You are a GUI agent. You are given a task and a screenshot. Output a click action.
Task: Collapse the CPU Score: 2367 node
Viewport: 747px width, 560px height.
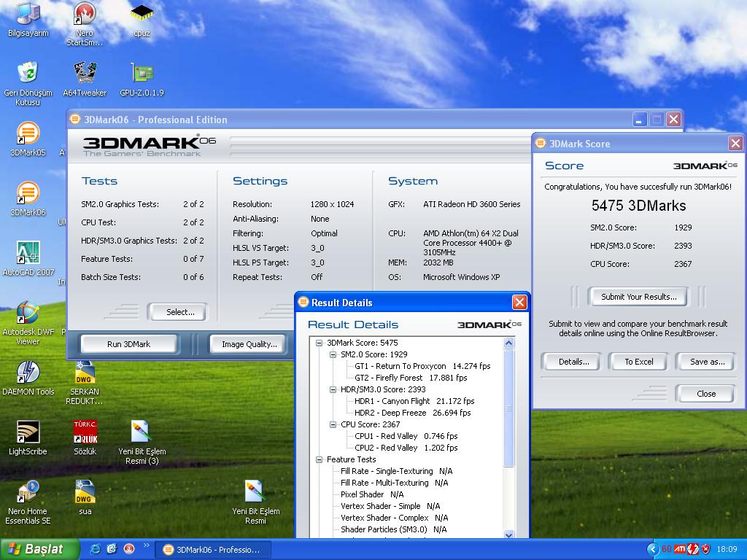coord(333,425)
